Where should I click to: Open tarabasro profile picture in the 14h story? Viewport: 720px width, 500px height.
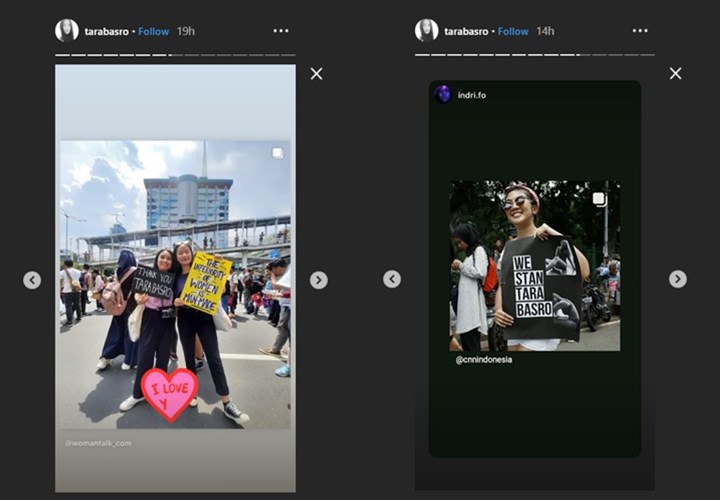pyautogui.click(x=427, y=30)
